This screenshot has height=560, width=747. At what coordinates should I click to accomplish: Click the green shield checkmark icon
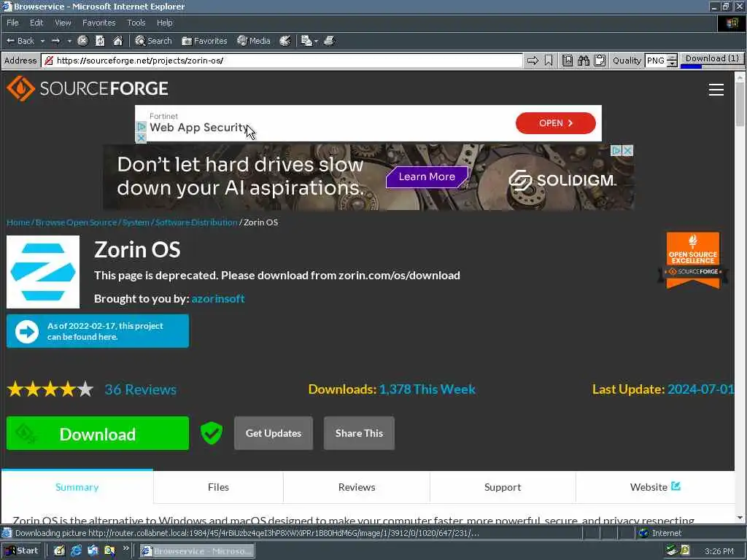[212, 433]
